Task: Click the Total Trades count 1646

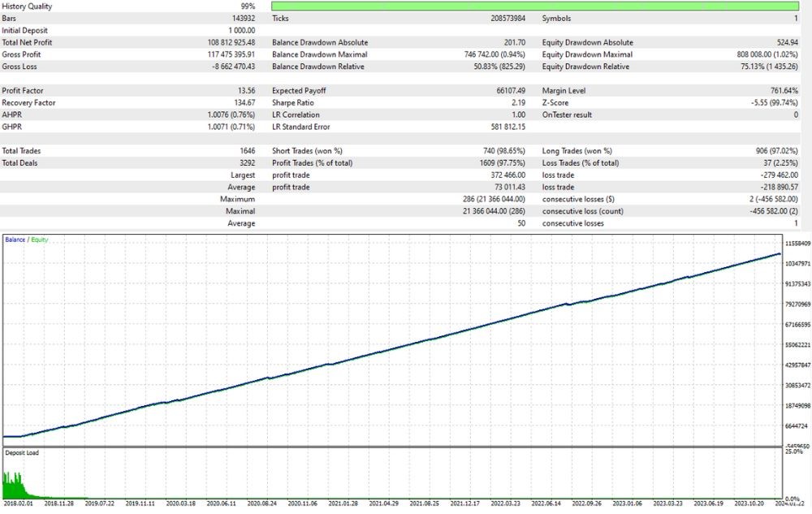Action: (247, 151)
